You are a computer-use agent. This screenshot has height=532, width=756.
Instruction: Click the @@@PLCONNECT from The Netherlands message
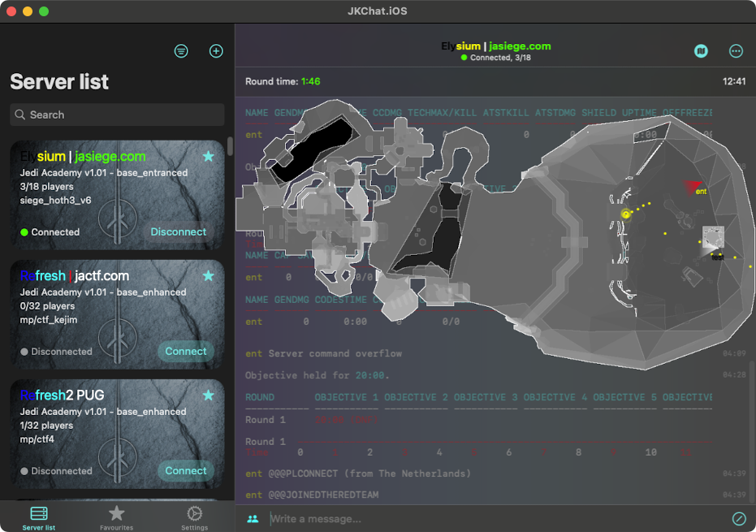tap(358, 474)
